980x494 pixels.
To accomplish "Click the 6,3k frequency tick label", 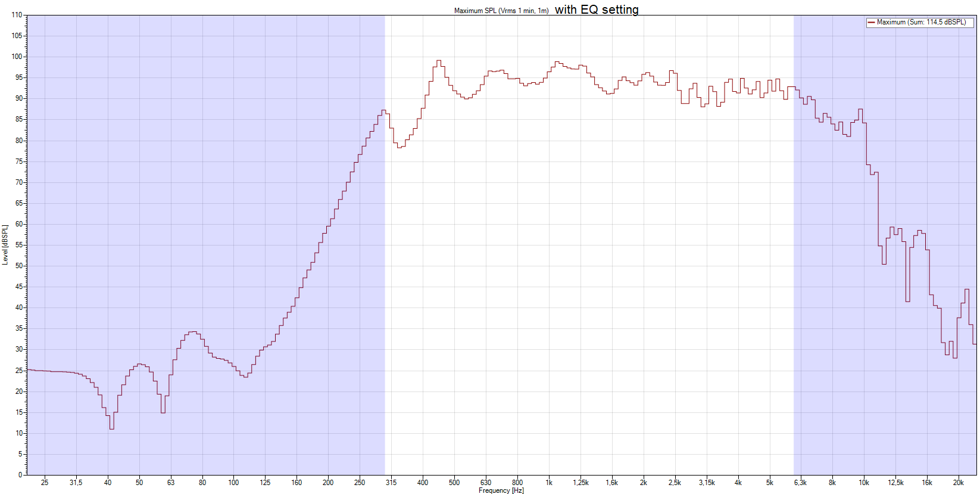I will (x=800, y=483).
